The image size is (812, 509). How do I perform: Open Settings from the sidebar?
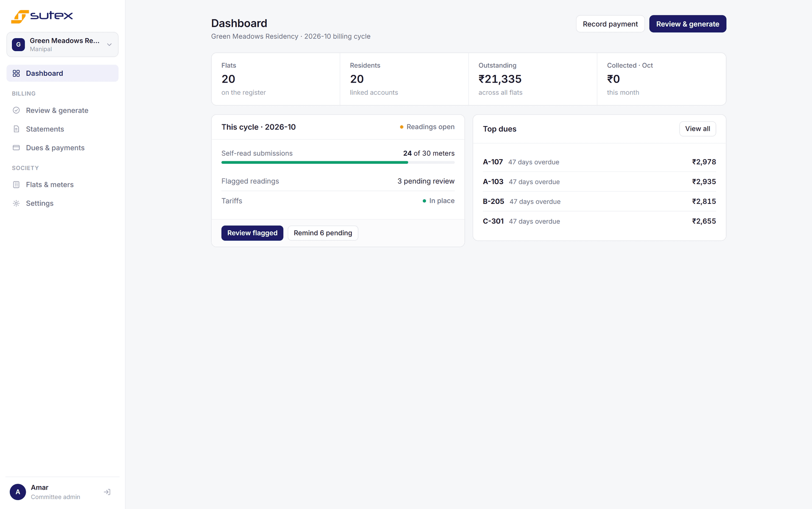coord(63,203)
